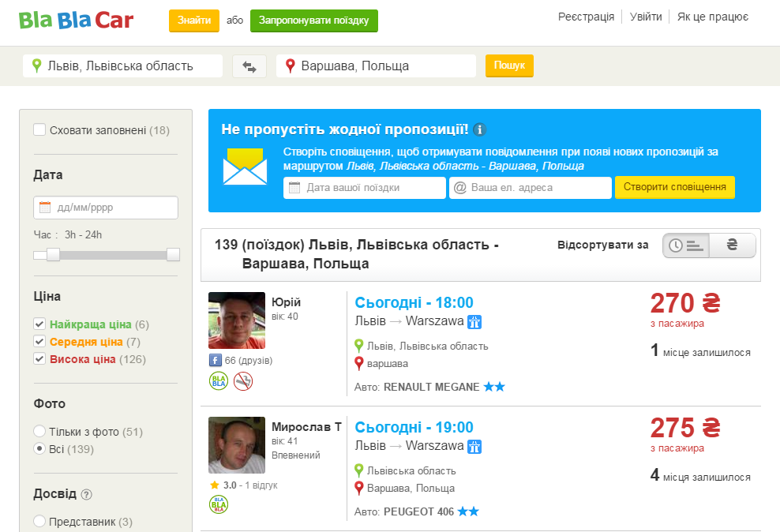Image resolution: width=780 pixels, height=532 pixels.
Task: Uncheck Висока ціна filter
Action: click(x=39, y=358)
